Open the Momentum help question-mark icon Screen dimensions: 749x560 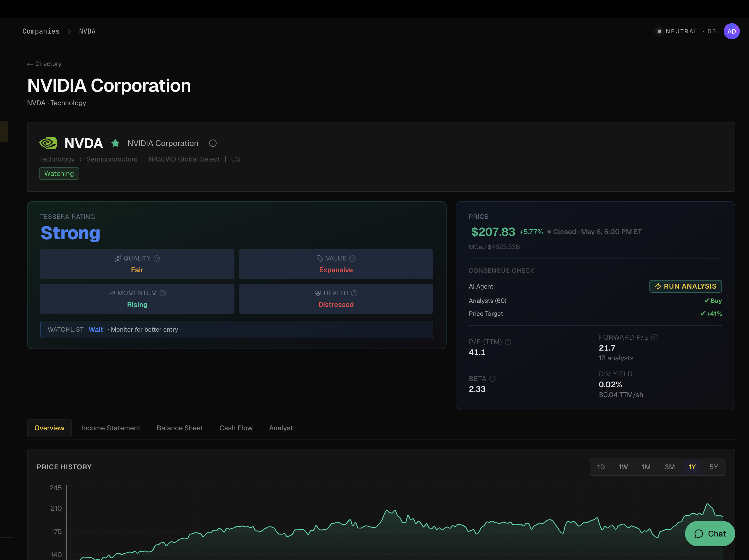point(163,293)
